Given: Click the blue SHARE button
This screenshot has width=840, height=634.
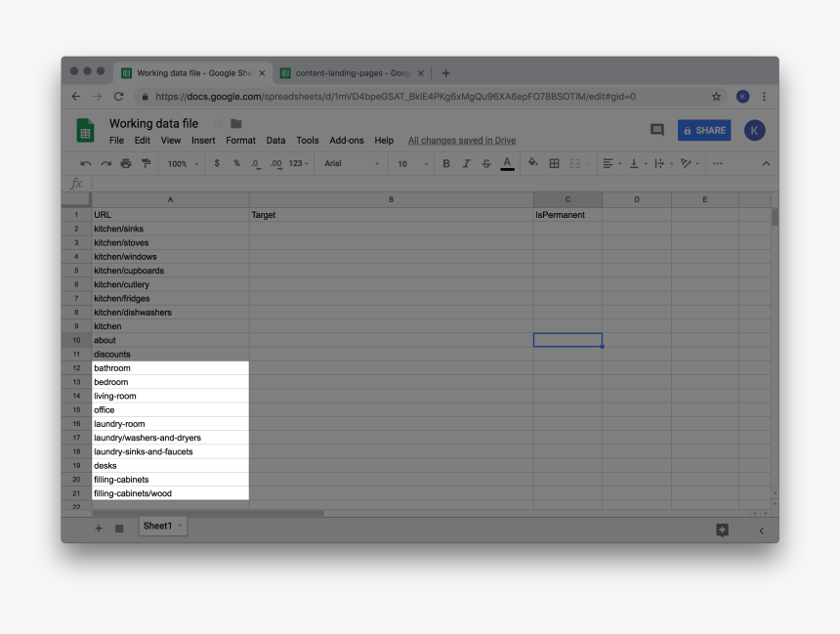Looking at the screenshot, I should pos(704,130).
